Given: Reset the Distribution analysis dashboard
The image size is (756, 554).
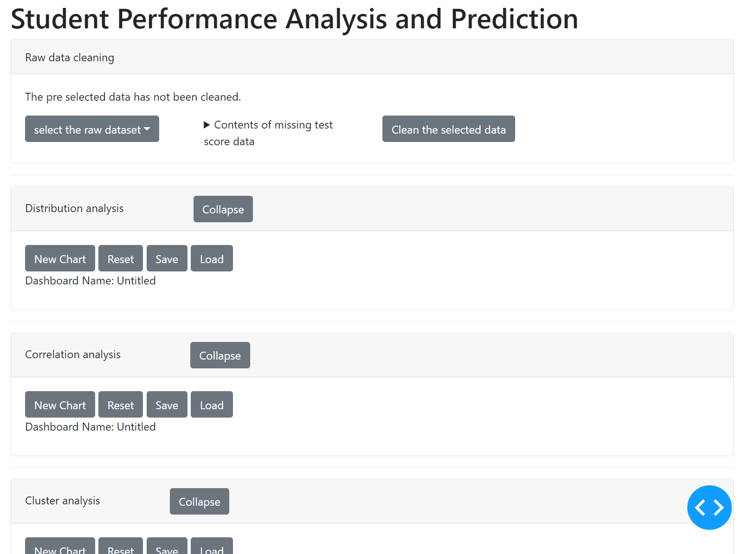Looking at the screenshot, I should point(120,258).
